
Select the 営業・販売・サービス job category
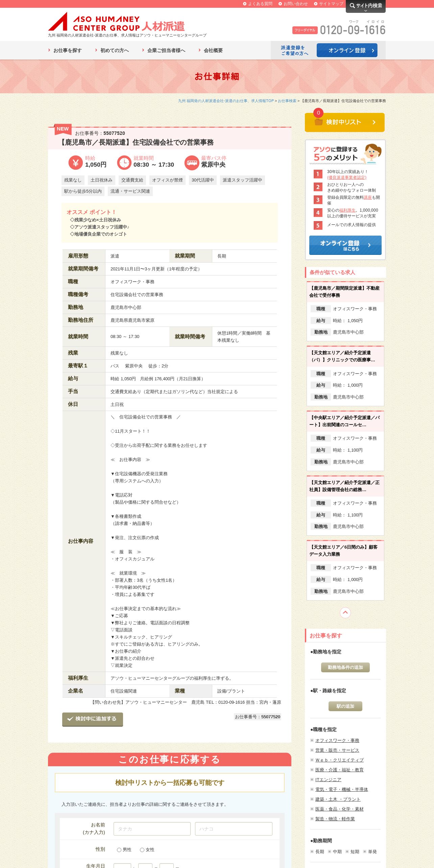click(x=337, y=750)
